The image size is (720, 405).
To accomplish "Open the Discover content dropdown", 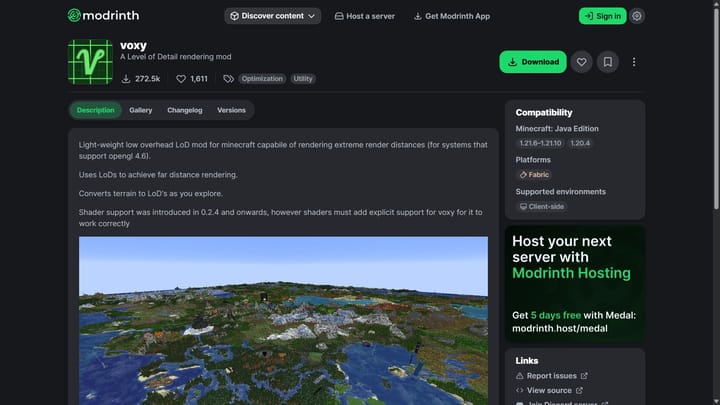I will pos(273,16).
